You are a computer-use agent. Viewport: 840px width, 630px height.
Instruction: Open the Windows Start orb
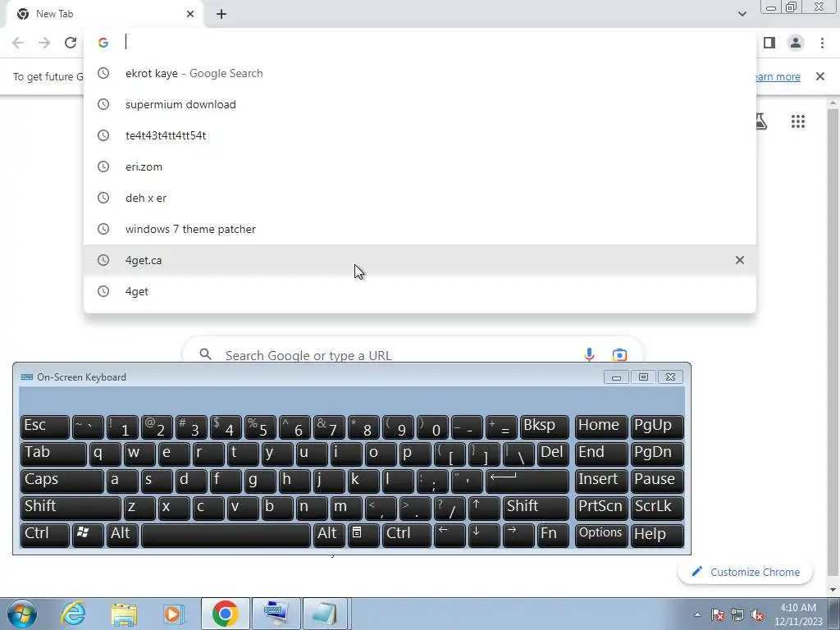[22, 614]
